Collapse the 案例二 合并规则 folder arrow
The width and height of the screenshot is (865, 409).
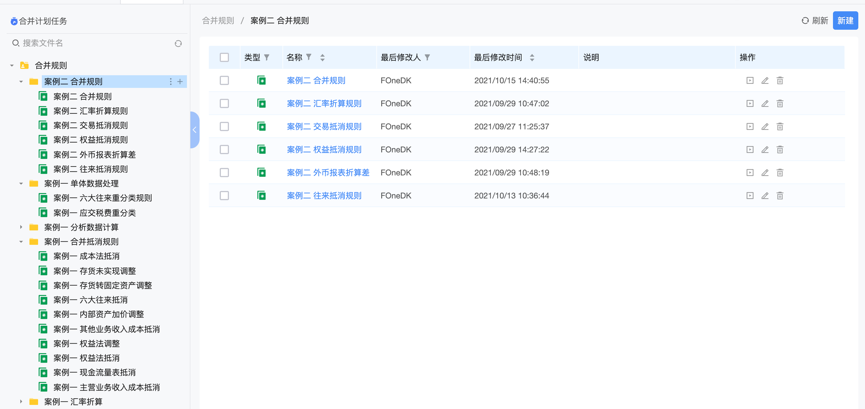[21, 82]
